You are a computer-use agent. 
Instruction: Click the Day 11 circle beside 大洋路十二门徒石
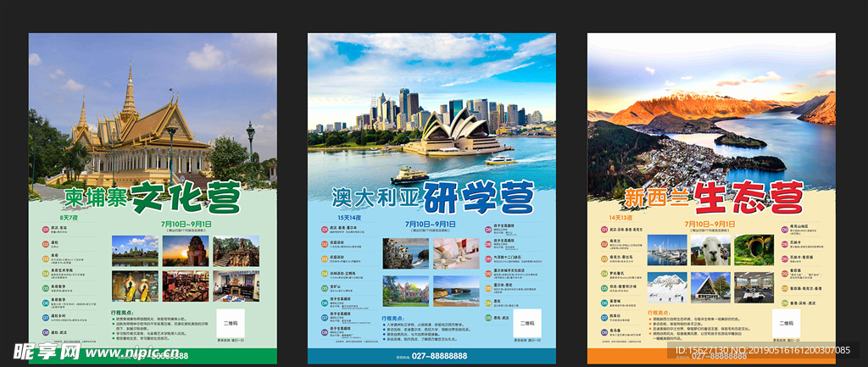488,259
